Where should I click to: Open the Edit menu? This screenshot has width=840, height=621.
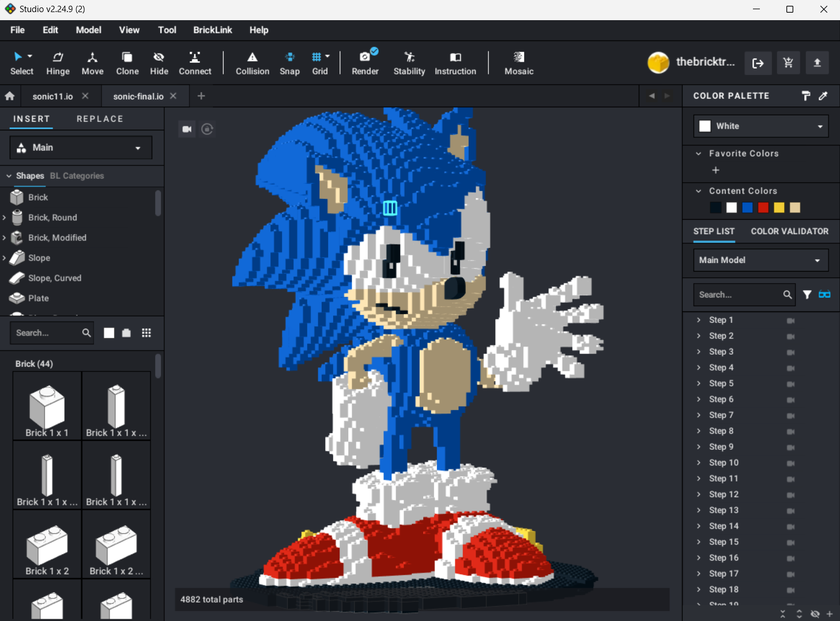click(50, 30)
